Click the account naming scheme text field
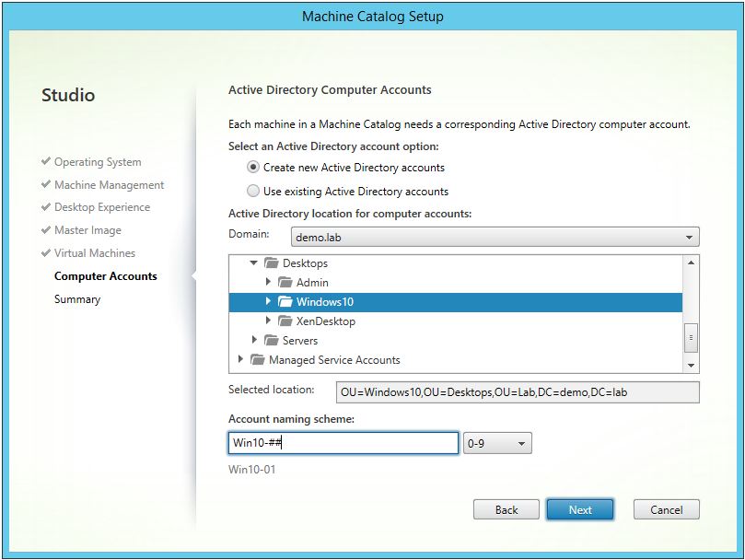Image resolution: width=745 pixels, height=560 pixels. coord(343,444)
